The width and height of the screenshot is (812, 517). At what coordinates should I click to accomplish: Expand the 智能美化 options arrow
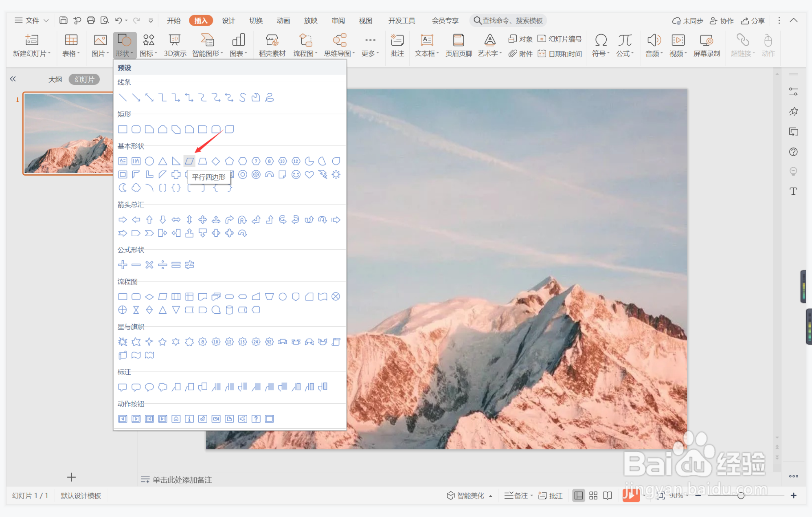coord(491,496)
